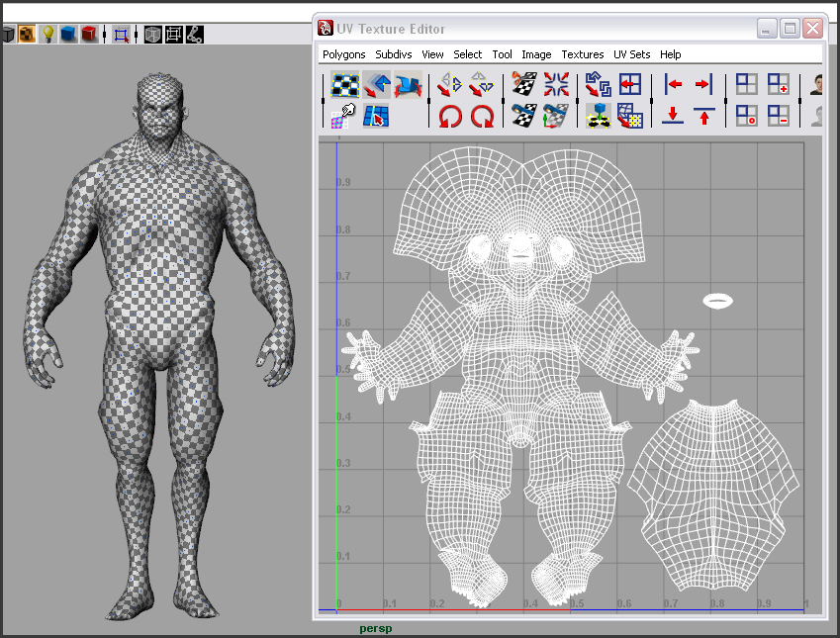
Task: Toggle X-ray wireframe cube icon
Action: 152,35
